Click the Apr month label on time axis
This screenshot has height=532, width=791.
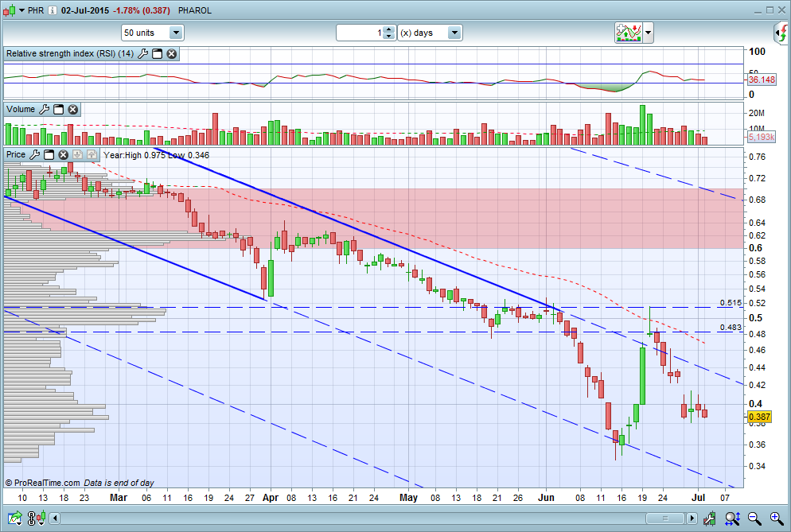(x=271, y=498)
